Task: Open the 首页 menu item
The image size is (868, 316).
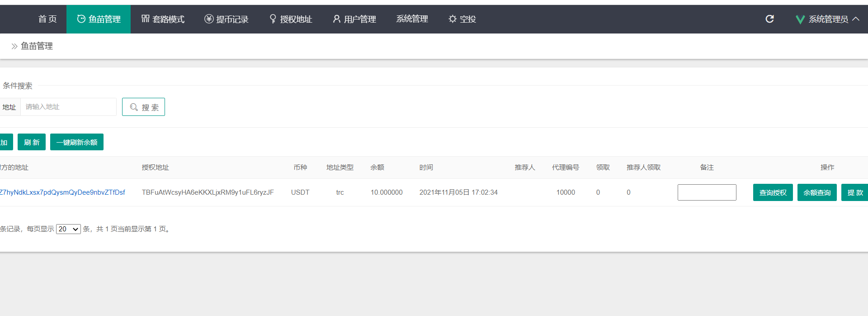Action: tap(47, 19)
